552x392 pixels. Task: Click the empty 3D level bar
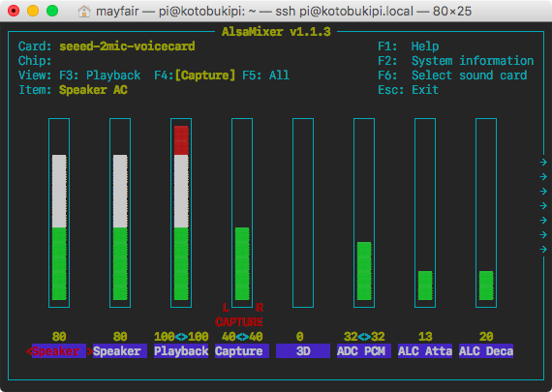coord(303,213)
